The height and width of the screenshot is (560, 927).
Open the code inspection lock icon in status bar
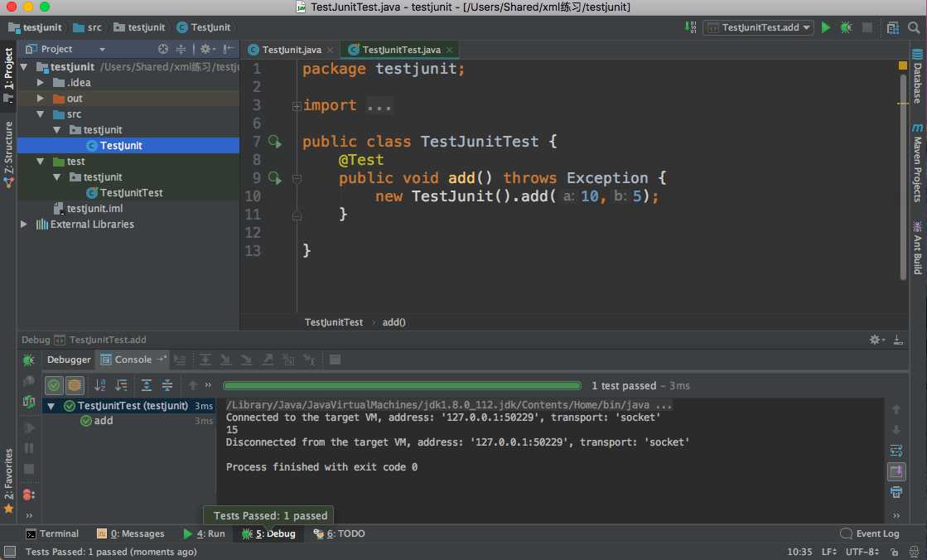[894, 552]
